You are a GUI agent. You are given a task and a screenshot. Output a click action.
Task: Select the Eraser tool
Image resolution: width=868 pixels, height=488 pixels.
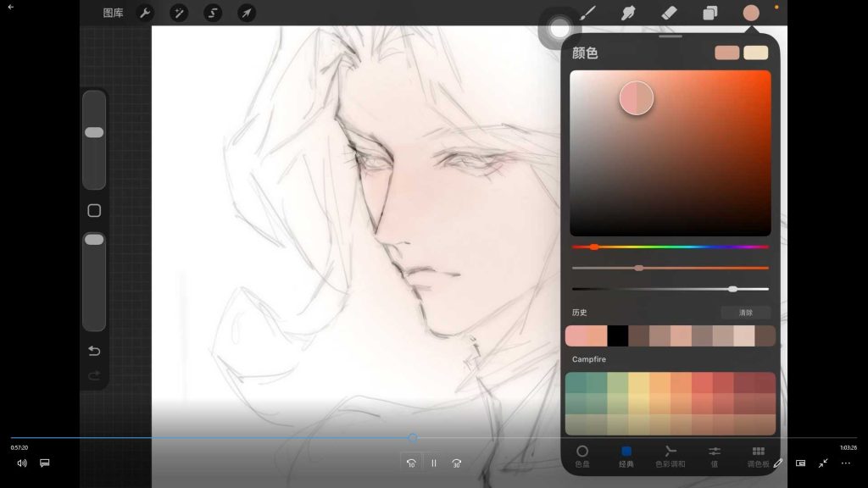[x=669, y=13]
